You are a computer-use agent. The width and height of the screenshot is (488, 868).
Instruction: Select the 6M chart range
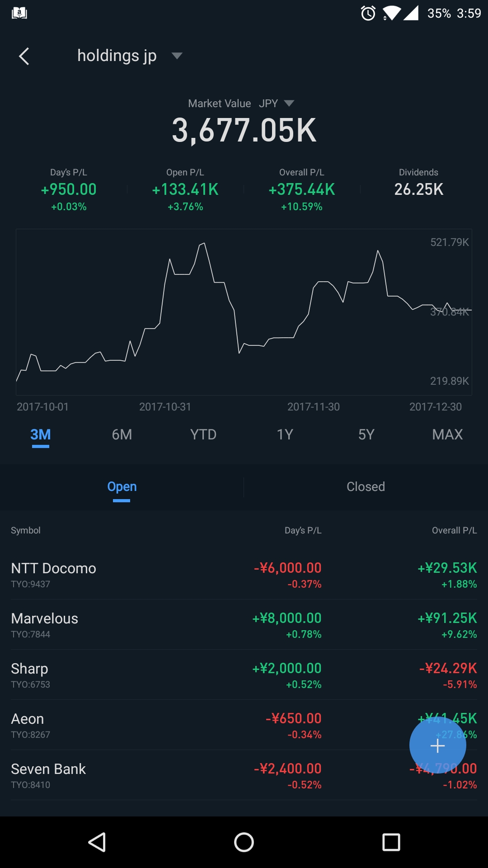point(122,434)
